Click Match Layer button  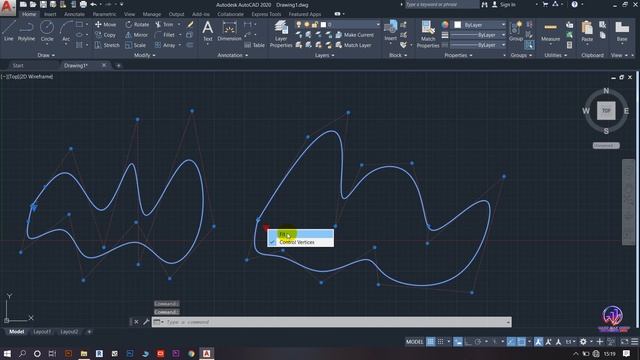point(353,45)
